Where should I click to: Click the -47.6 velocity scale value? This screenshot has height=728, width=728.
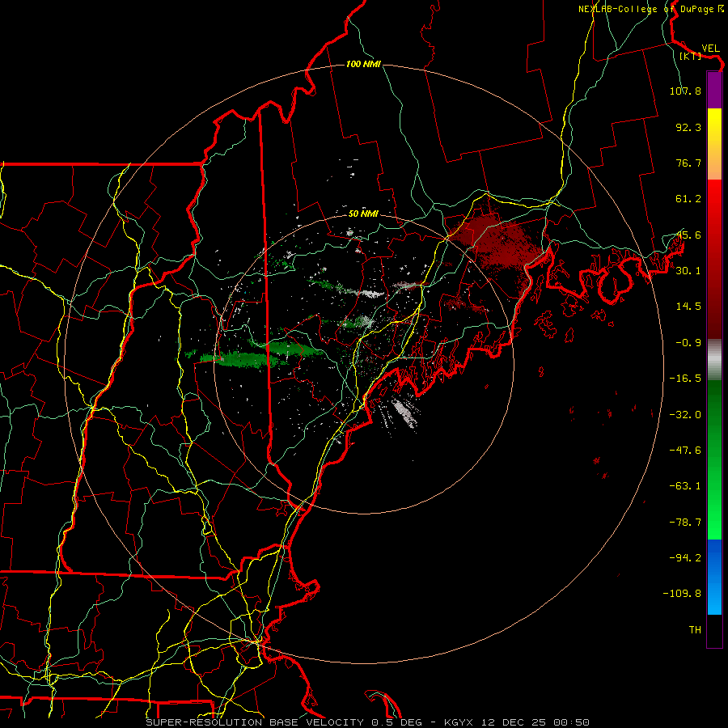tap(685, 451)
